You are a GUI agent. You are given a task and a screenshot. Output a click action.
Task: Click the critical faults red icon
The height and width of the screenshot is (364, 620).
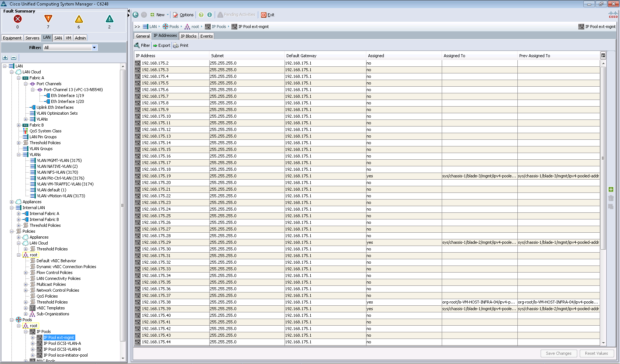click(17, 19)
